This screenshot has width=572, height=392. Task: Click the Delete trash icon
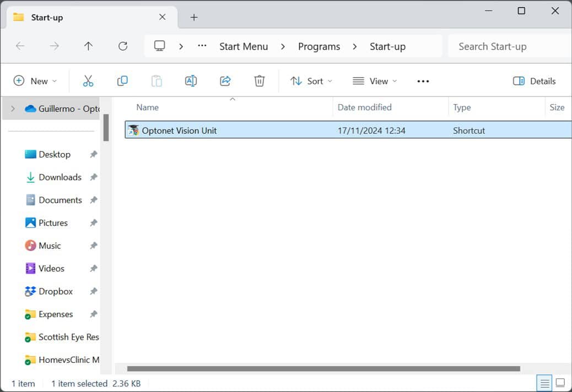(260, 81)
